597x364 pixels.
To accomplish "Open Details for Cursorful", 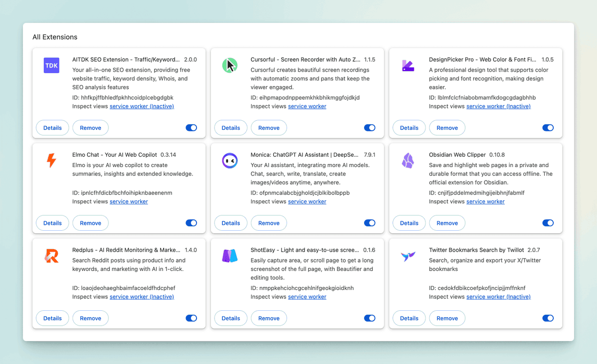I will click(231, 128).
